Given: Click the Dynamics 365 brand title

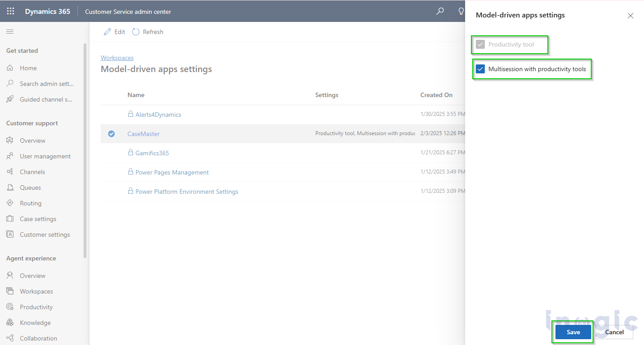Looking at the screenshot, I should (47, 12).
